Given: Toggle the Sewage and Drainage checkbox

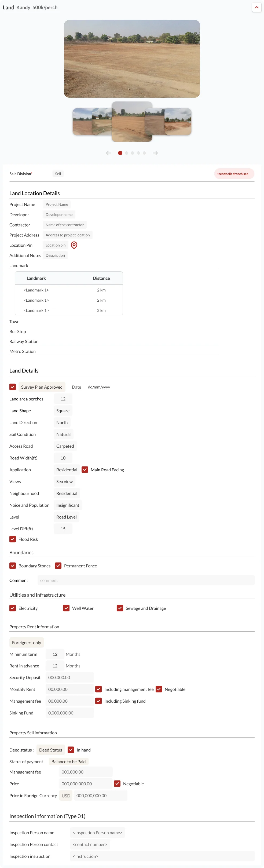Looking at the screenshot, I should (120, 608).
